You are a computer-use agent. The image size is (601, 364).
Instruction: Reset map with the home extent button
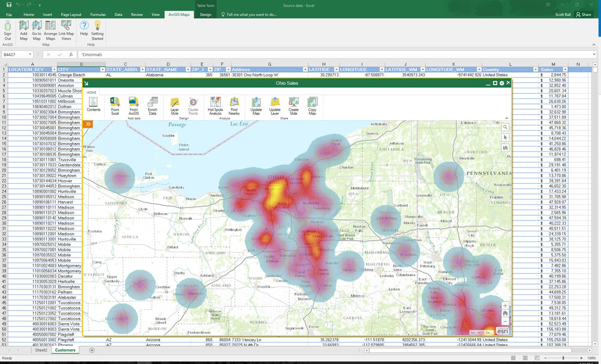tap(505, 313)
